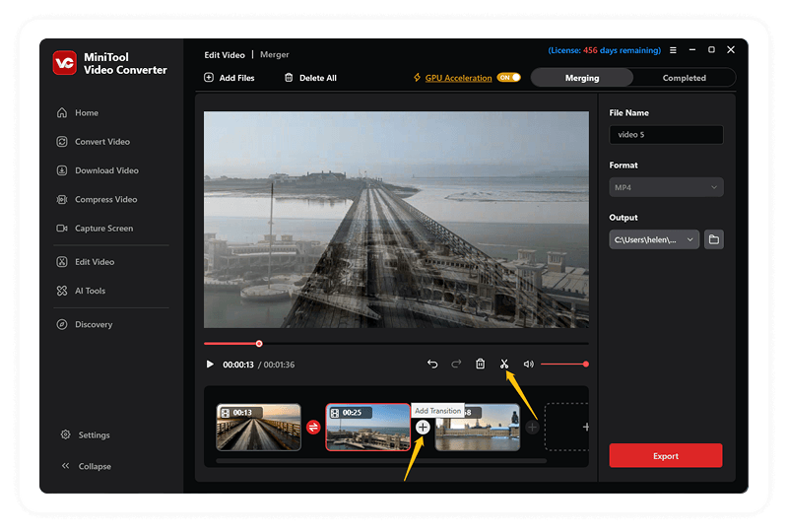This screenshot has height=532, width=788.
Task: Toggle GPU Acceleration switch off
Action: [x=508, y=78]
